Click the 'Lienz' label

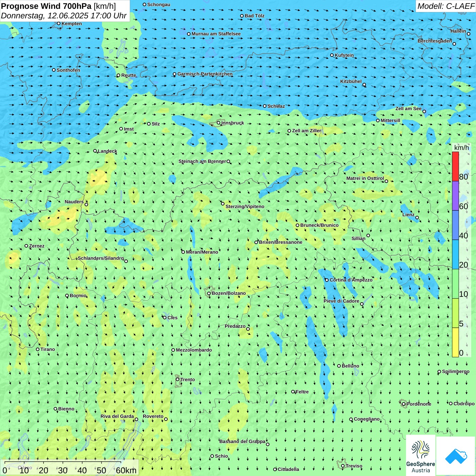tap(408, 215)
